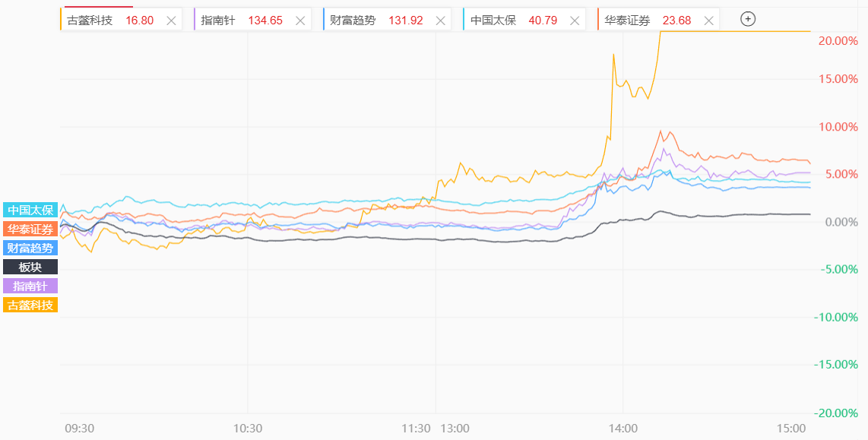Switch to the 指南针 134.65 tab
868x440 pixels.
coord(241,21)
